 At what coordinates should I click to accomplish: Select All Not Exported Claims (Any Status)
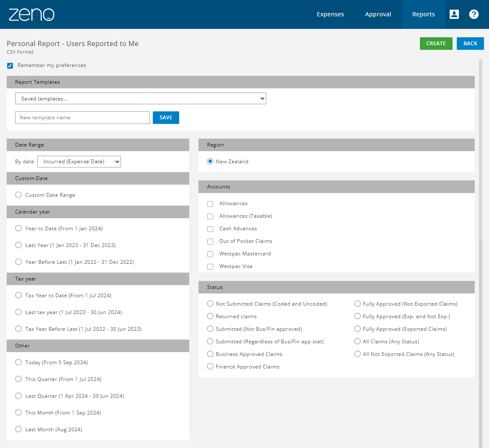358,354
